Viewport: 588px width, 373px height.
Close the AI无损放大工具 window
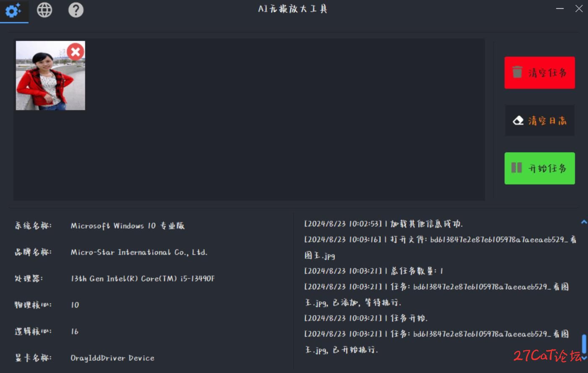pos(579,8)
